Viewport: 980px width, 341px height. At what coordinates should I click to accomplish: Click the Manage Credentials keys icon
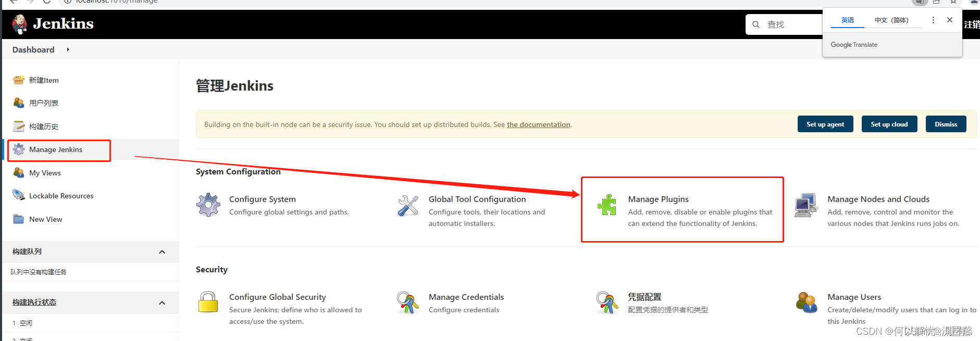tap(408, 302)
